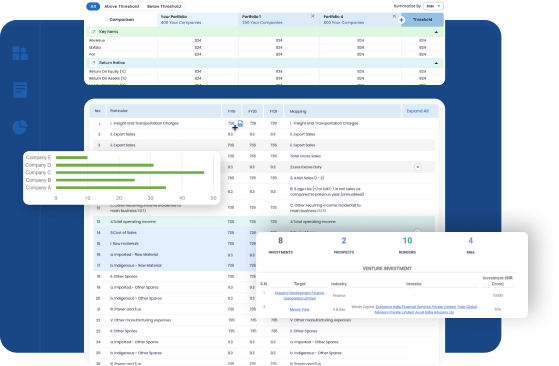The height and width of the screenshot is (366, 559).
Task: Collapse the Key Items section arrow
Action: (x=436, y=32)
